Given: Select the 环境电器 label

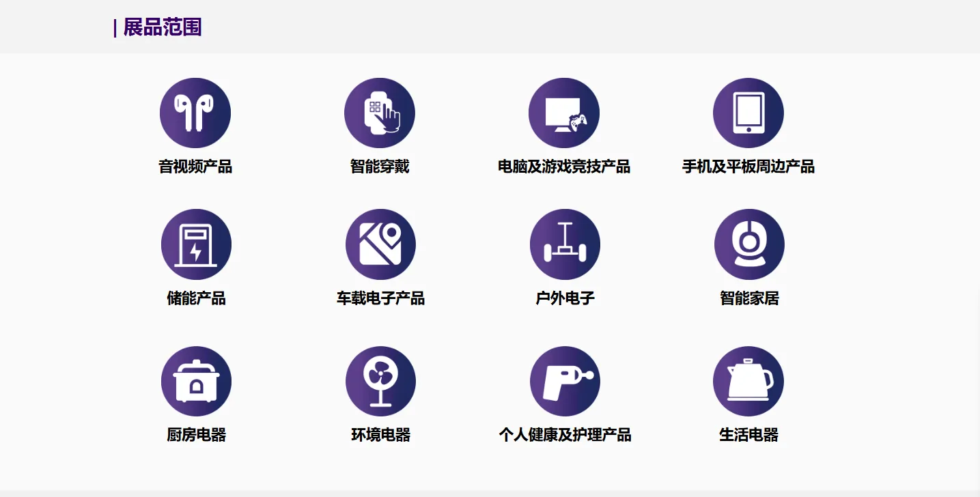Looking at the screenshot, I should pyautogui.click(x=380, y=435).
